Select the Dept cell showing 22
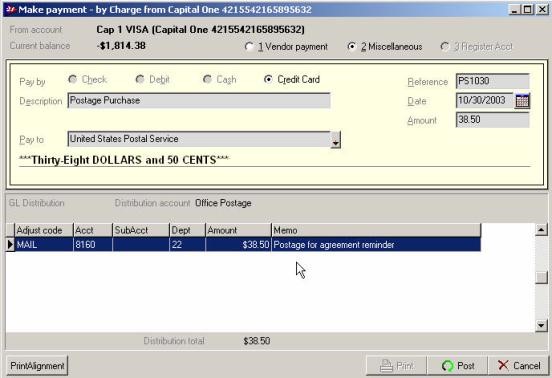This screenshot has height=378, width=552. (x=187, y=245)
